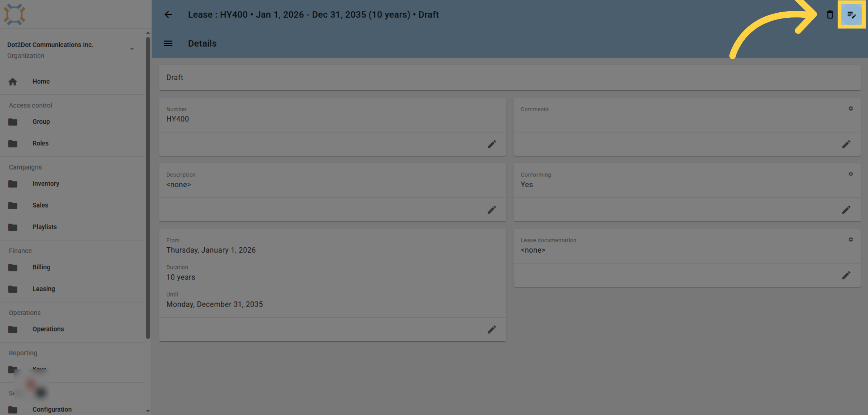The image size is (868, 415).
Task: Open the gear settings on Lease documentation card
Action: tap(851, 239)
